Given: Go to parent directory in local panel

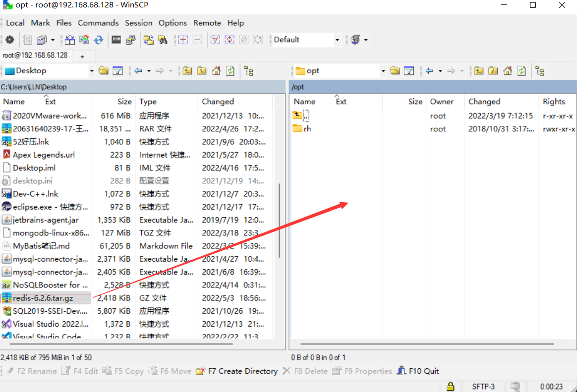Looking at the screenshot, I should tap(187, 70).
